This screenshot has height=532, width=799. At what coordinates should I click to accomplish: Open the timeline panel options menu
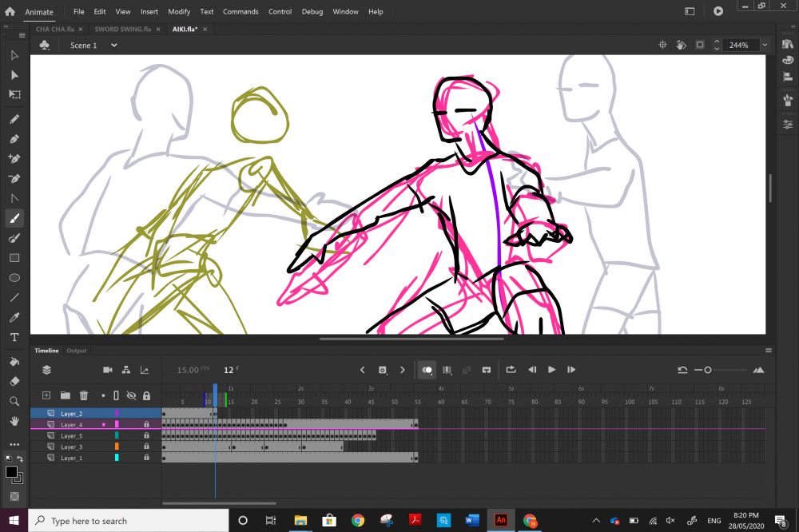click(x=769, y=351)
